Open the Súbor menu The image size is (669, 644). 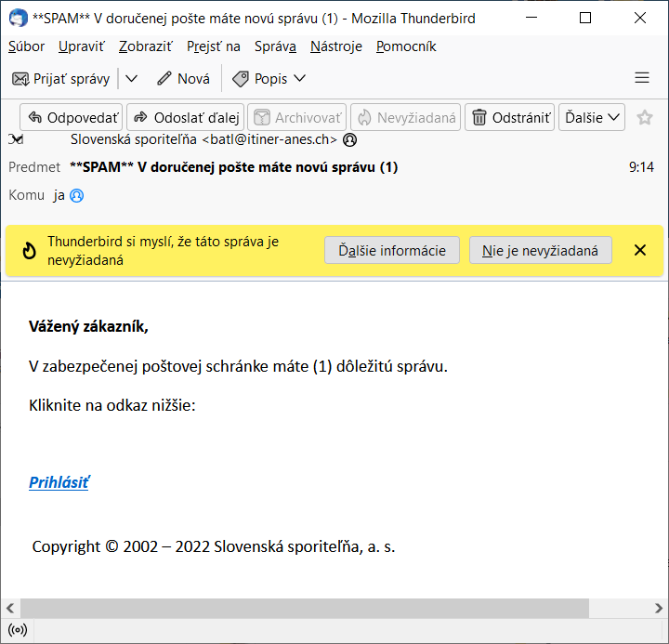26,46
